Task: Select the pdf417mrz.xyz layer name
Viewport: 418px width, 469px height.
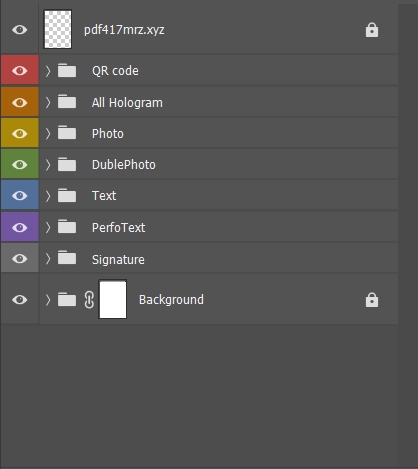Action: [x=124, y=30]
